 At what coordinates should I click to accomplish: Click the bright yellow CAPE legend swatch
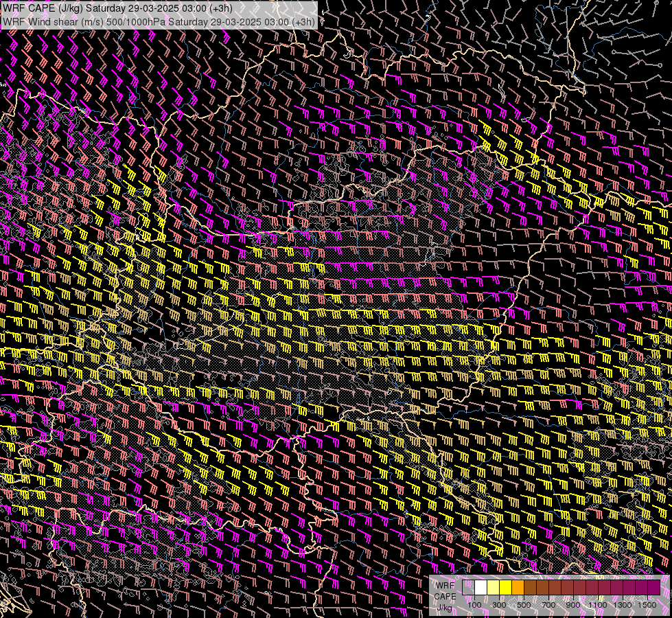pos(506,587)
